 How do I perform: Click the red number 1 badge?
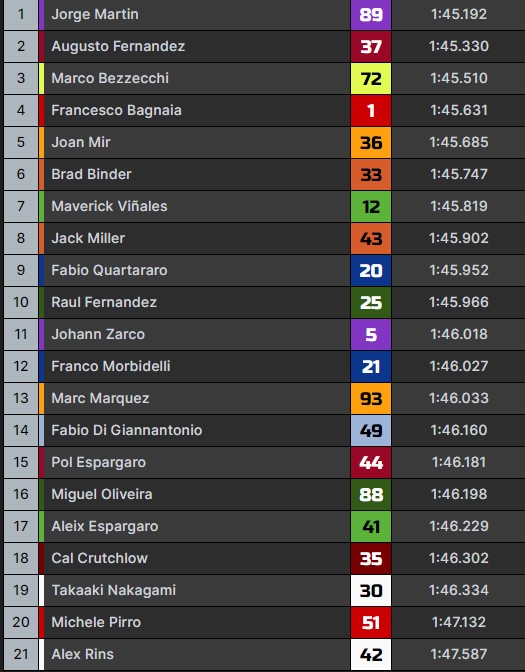coord(371,111)
